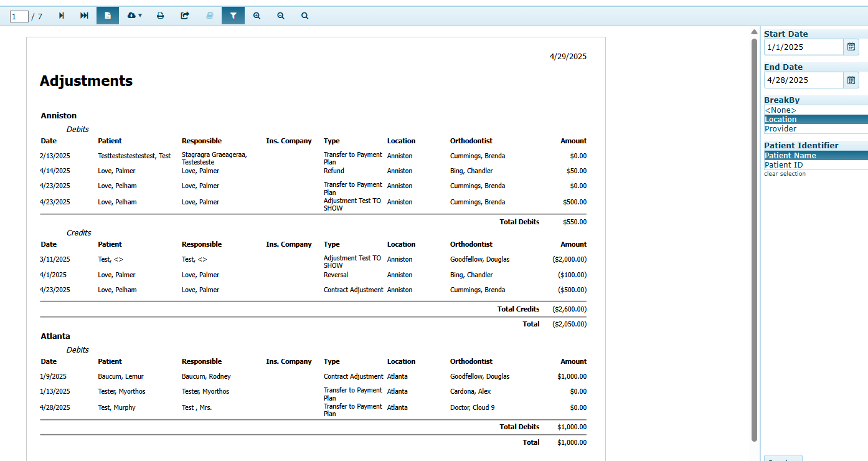Click the Reversal type cell
Image resolution: width=868 pixels, height=461 pixels.
(336, 275)
